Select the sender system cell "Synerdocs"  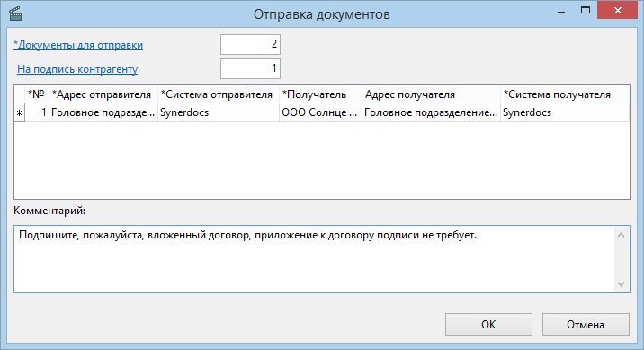click(219, 112)
